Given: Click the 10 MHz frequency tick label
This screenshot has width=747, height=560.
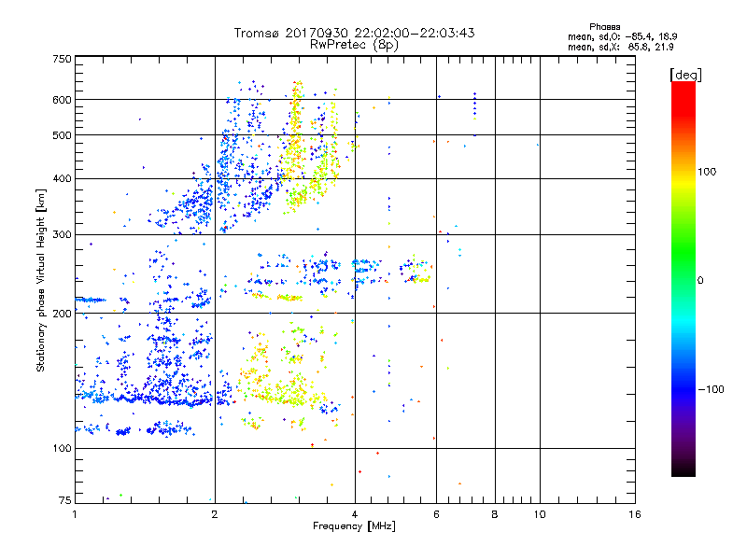Looking at the screenshot, I should coord(540,514).
